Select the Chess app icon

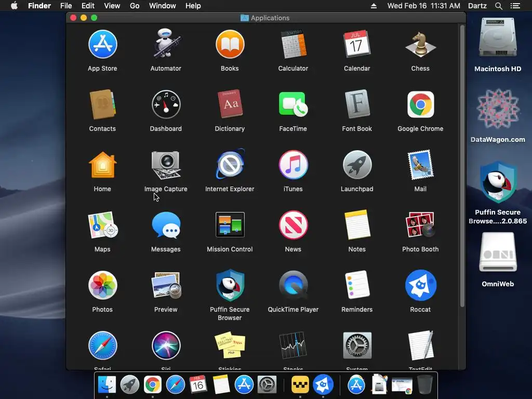tap(420, 45)
